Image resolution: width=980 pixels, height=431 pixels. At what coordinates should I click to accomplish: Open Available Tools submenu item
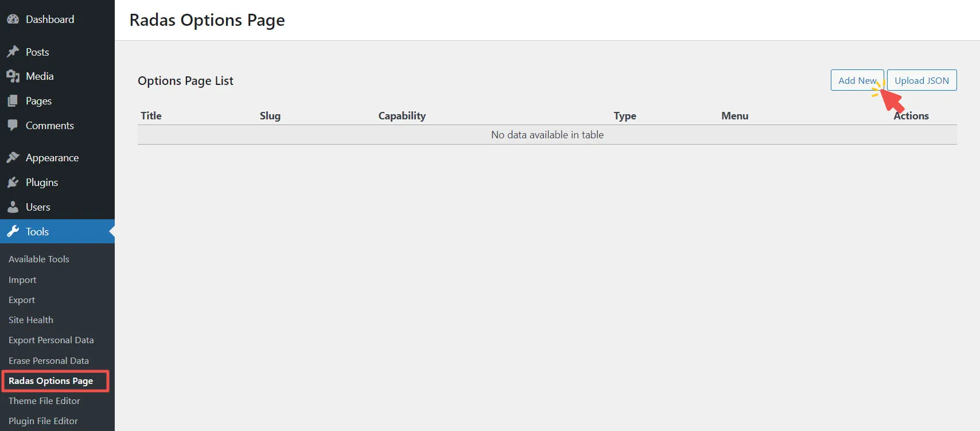38,259
